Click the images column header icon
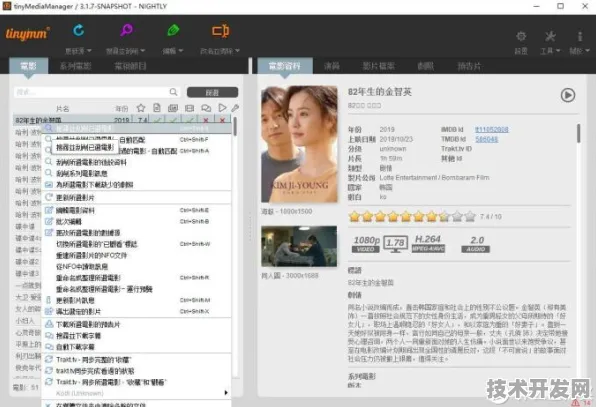Image resolution: width=596 pixels, height=407 pixels. (173, 108)
